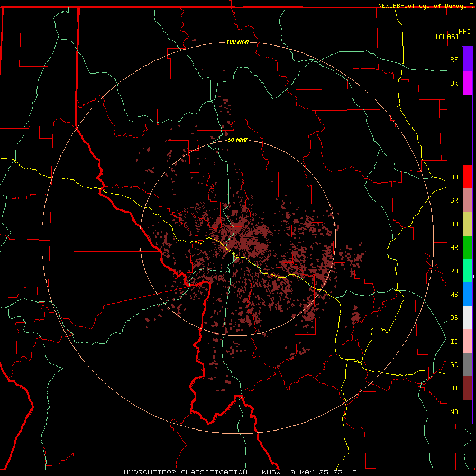Click the RF legend label
Image resolution: width=476 pixels, height=476 pixels.
454,59
